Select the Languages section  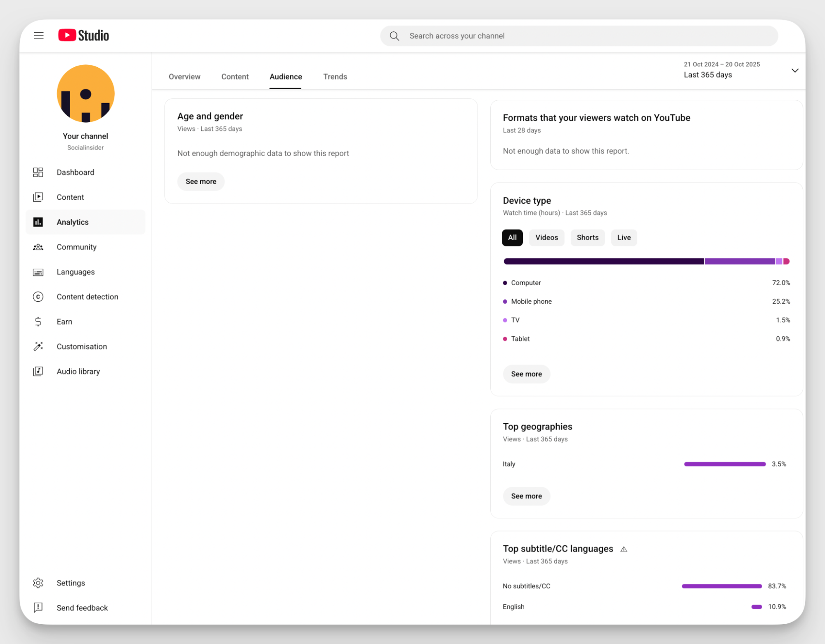tap(76, 272)
